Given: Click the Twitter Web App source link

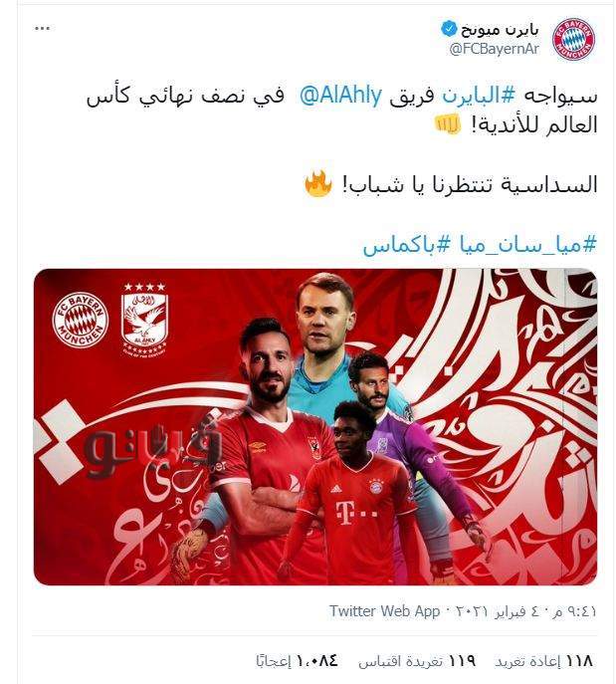Looking at the screenshot, I should coord(384,611).
